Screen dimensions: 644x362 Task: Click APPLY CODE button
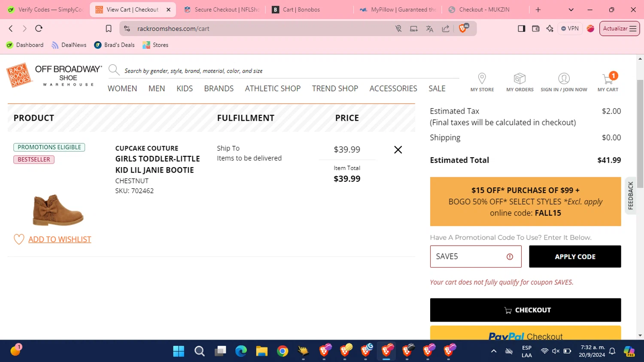575,256
